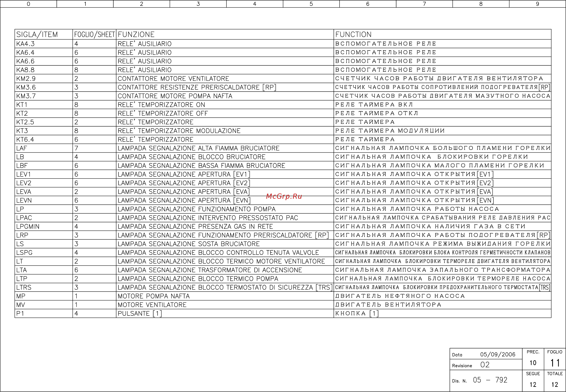Click PULSANTE [1] function text
This screenshot has height=392, width=566.
140,314
